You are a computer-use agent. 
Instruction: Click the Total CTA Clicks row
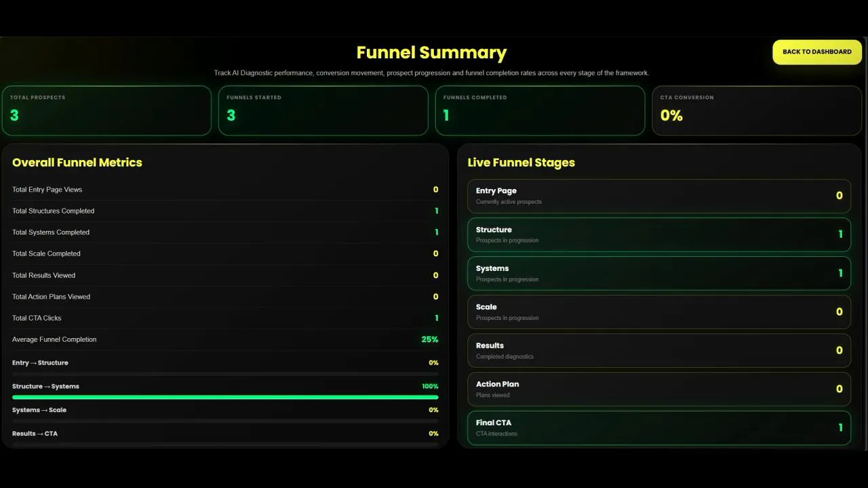[225, 318]
